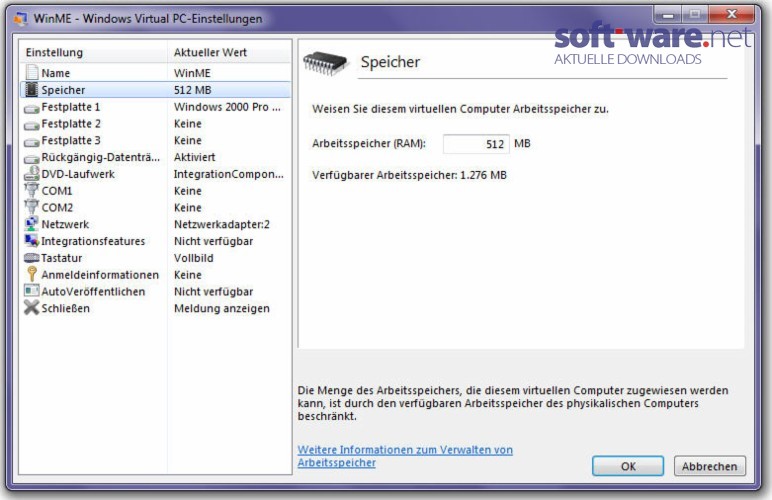Screen dimensions: 772x500
Task: Click the Integrationsfeatures icon
Action: click(32, 241)
